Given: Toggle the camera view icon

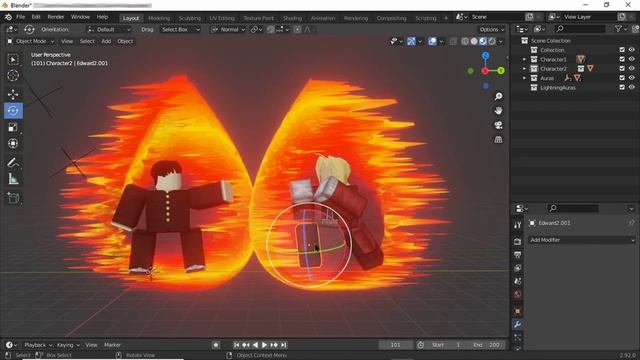Looking at the screenshot, I should tap(498, 125).
